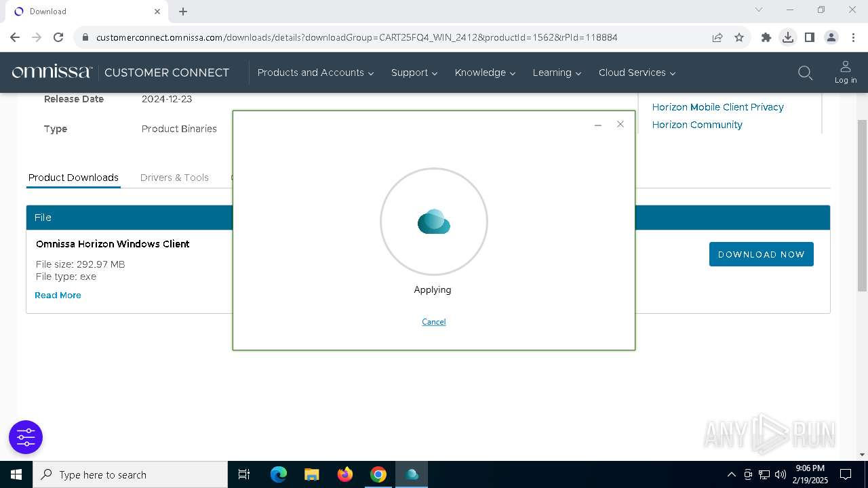Open File Explorer from the taskbar
This screenshot has width=868, height=488.
pyautogui.click(x=311, y=474)
